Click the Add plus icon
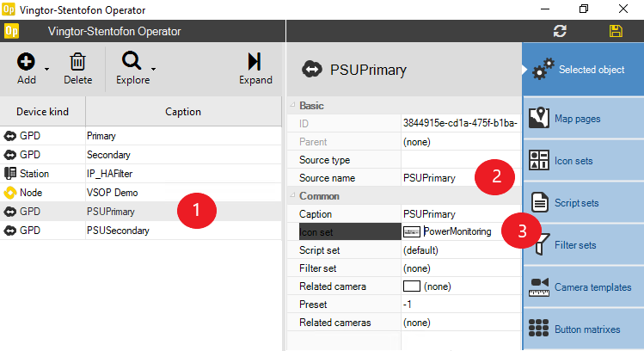The image size is (644, 351). [x=26, y=62]
